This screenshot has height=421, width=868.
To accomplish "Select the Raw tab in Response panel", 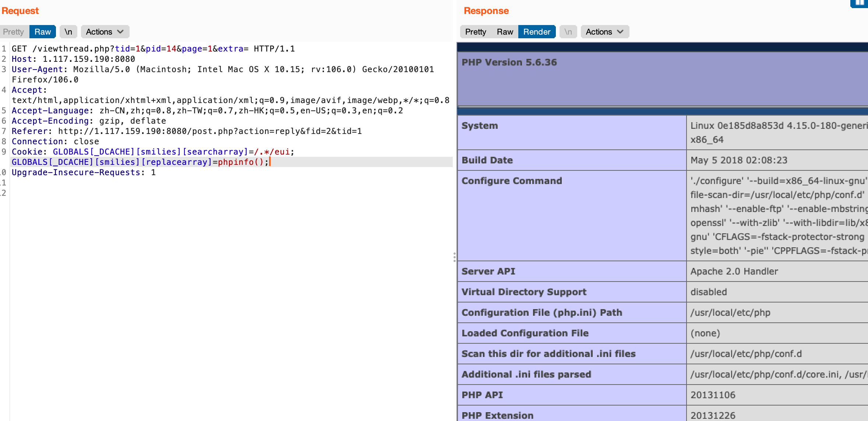I will (505, 32).
